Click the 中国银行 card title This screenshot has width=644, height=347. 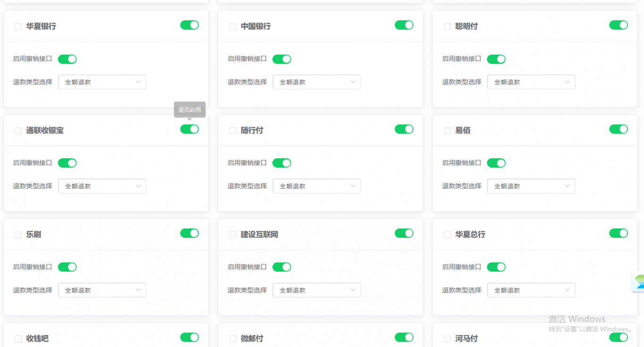click(256, 26)
